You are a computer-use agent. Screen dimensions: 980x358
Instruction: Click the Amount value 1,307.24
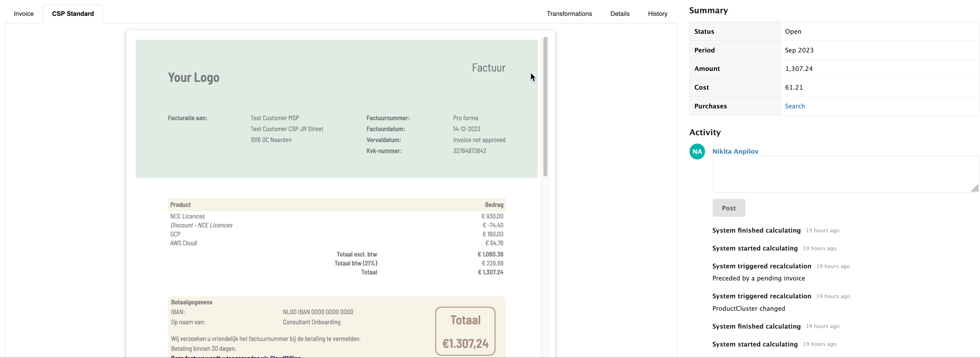(x=799, y=69)
